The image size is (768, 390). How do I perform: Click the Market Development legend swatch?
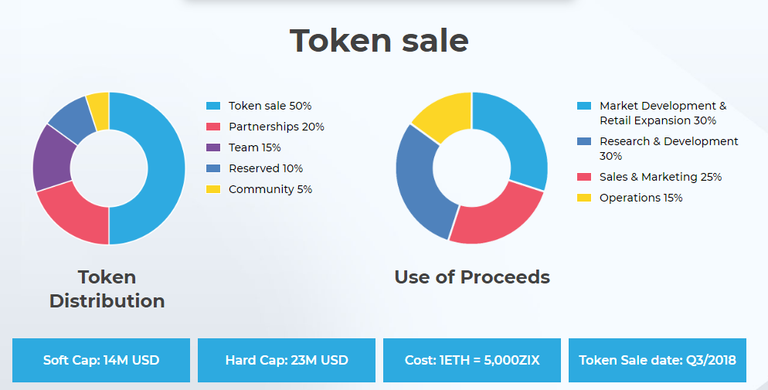(x=584, y=106)
